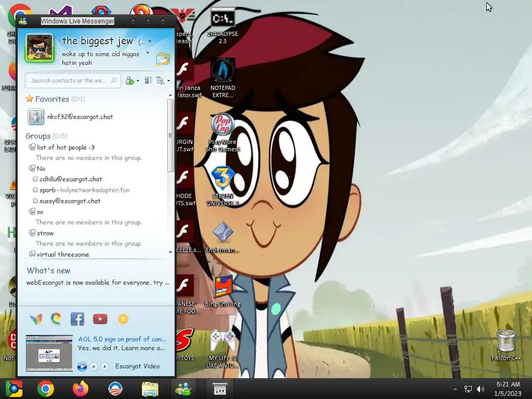The image size is (532, 399).
Task: Open Firefox from the taskbar
Action: (81, 389)
